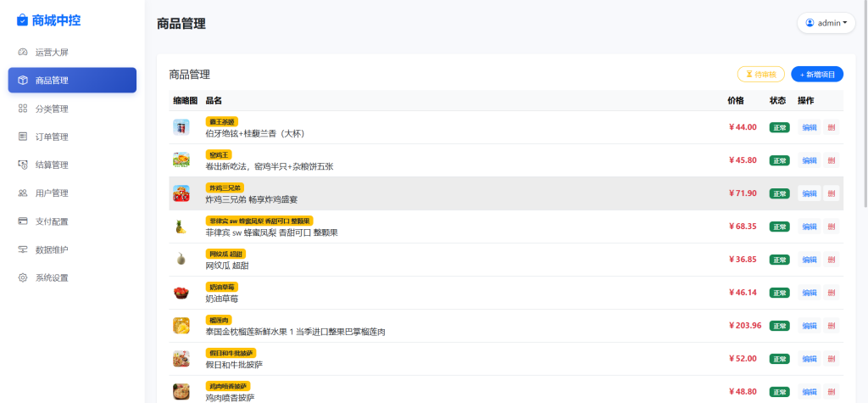Click the pineapple product thumbnail
Image resolution: width=868 pixels, height=403 pixels.
point(181,227)
